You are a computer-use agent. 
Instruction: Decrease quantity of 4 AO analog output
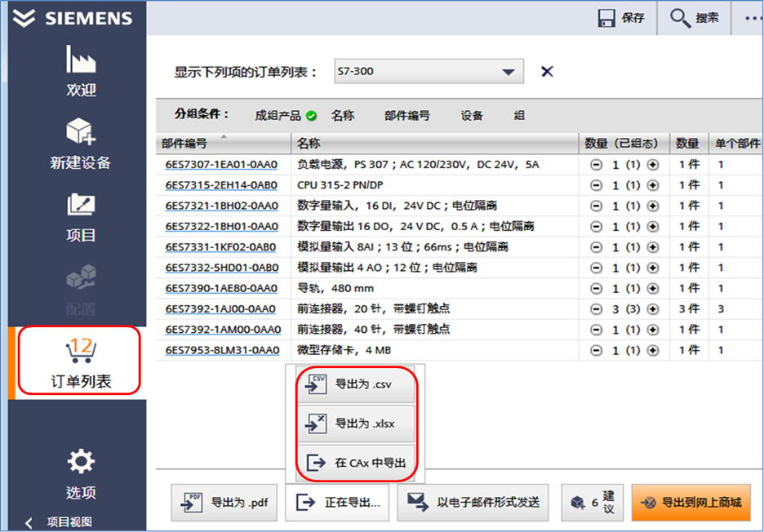pyautogui.click(x=596, y=268)
